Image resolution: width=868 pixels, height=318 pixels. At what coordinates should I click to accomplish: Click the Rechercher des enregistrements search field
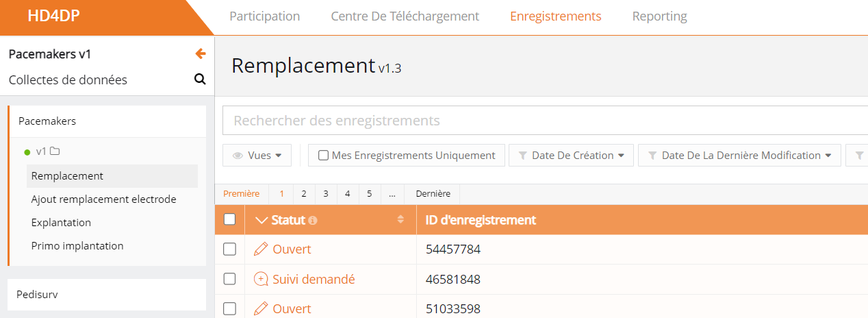tap(541, 121)
